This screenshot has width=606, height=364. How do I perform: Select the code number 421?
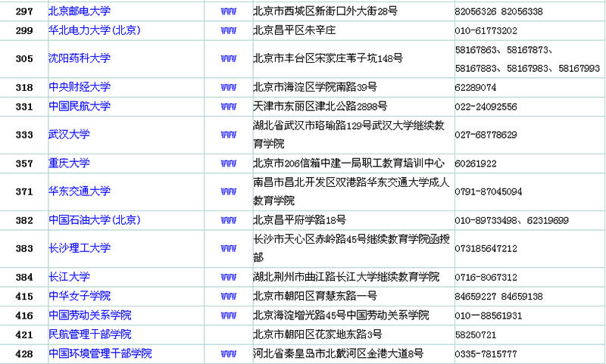pyautogui.click(x=24, y=335)
